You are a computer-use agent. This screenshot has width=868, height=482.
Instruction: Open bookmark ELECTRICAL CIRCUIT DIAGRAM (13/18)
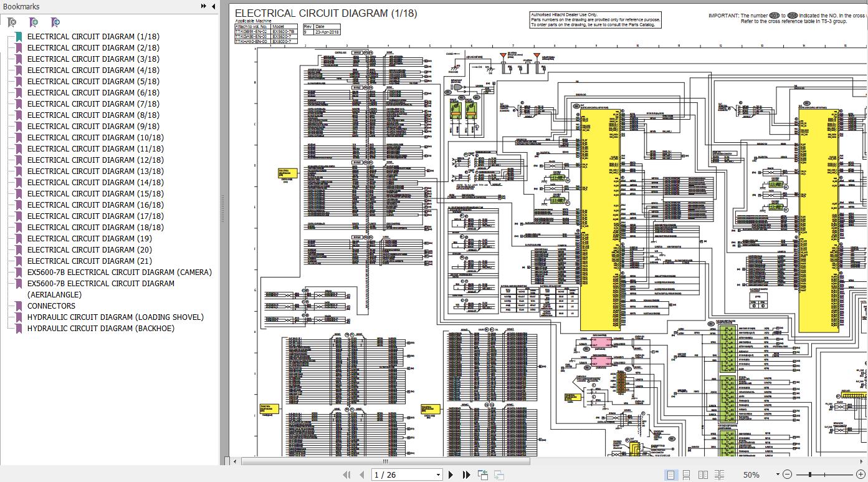click(95, 171)
